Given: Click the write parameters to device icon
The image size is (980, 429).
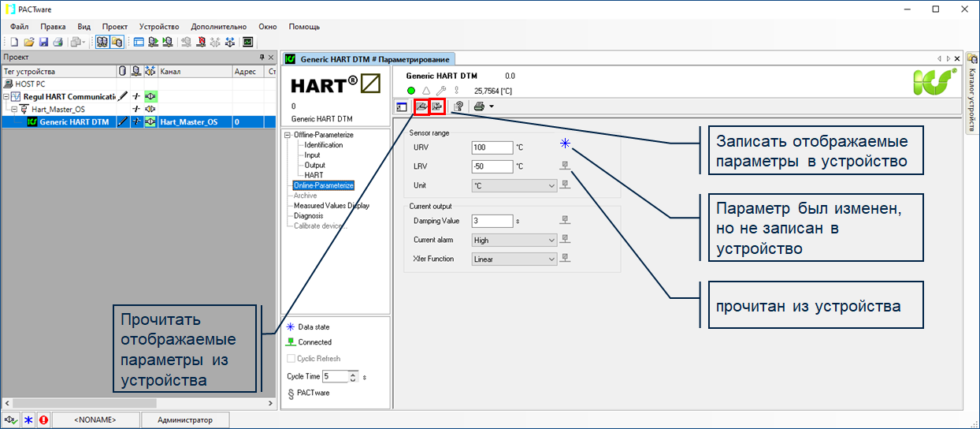Looking at the screenshot, I should (437, 106).
